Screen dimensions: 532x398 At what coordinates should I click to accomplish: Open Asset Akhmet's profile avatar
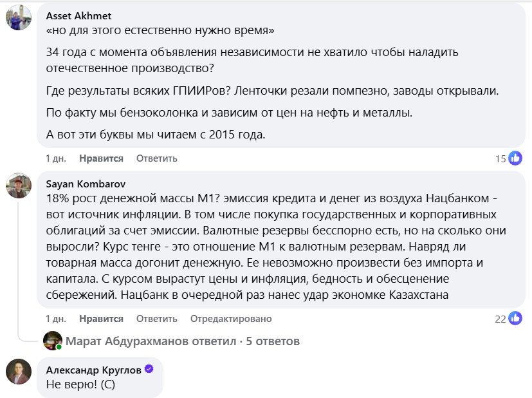point(19,17)
